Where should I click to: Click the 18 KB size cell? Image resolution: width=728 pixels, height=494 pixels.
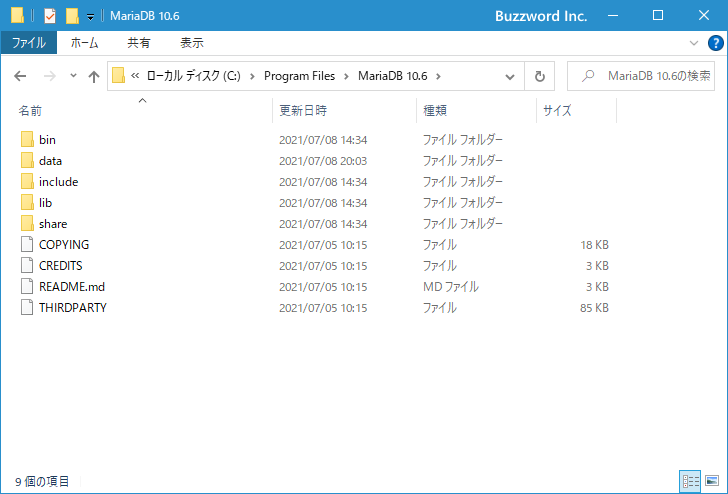tap(594, 245)
